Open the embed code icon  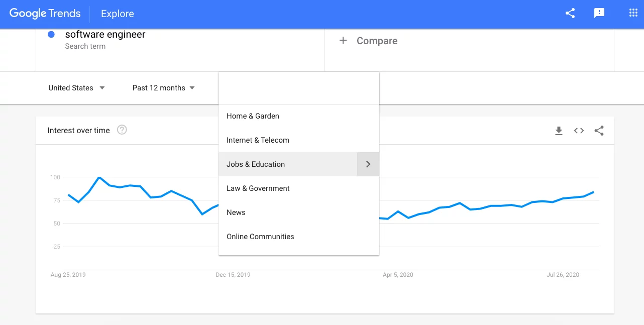[579, 131]
